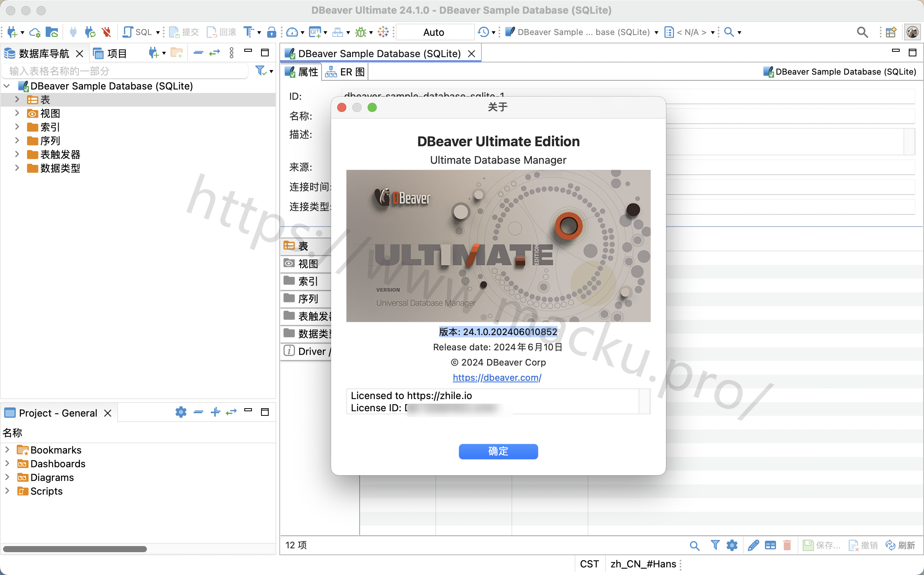Image resolution: width=924 pixels, height=575 pixels.
Task: Open a new SQL script editor
Action: pos(137,32)
